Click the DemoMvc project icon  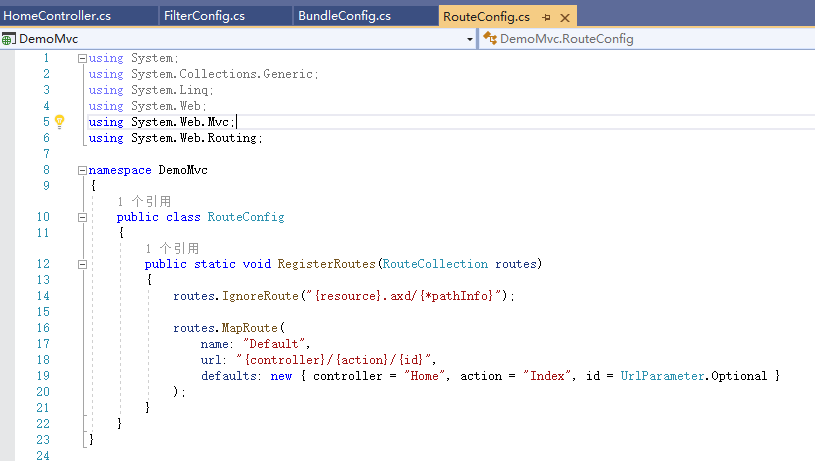pos(8,39)
